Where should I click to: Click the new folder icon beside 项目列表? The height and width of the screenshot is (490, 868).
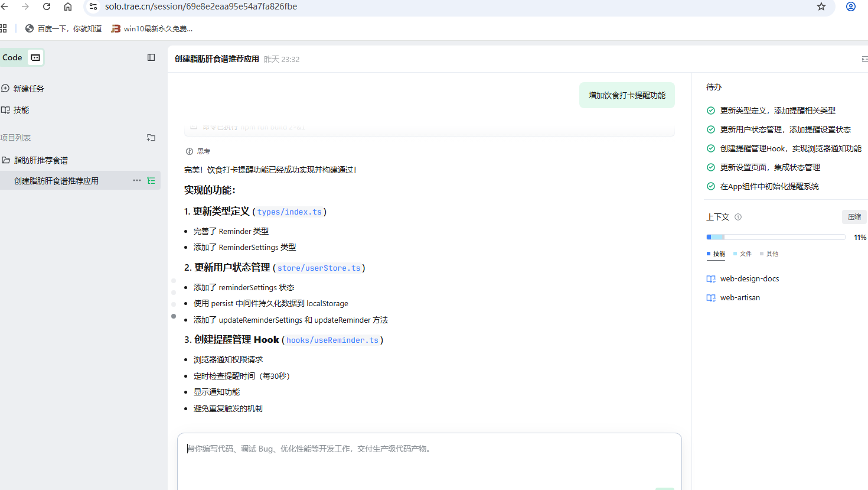click(151, 138)
